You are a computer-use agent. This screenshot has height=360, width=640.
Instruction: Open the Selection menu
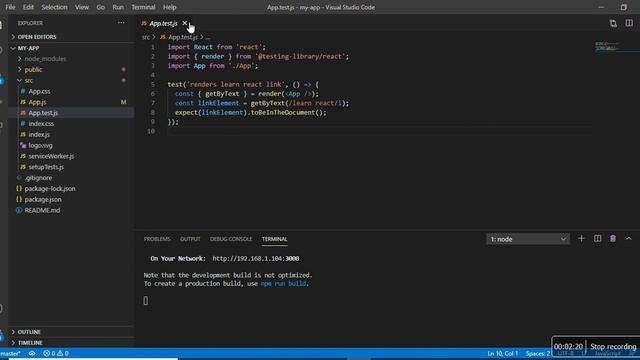pyautogui.click(x=54, y=7)
